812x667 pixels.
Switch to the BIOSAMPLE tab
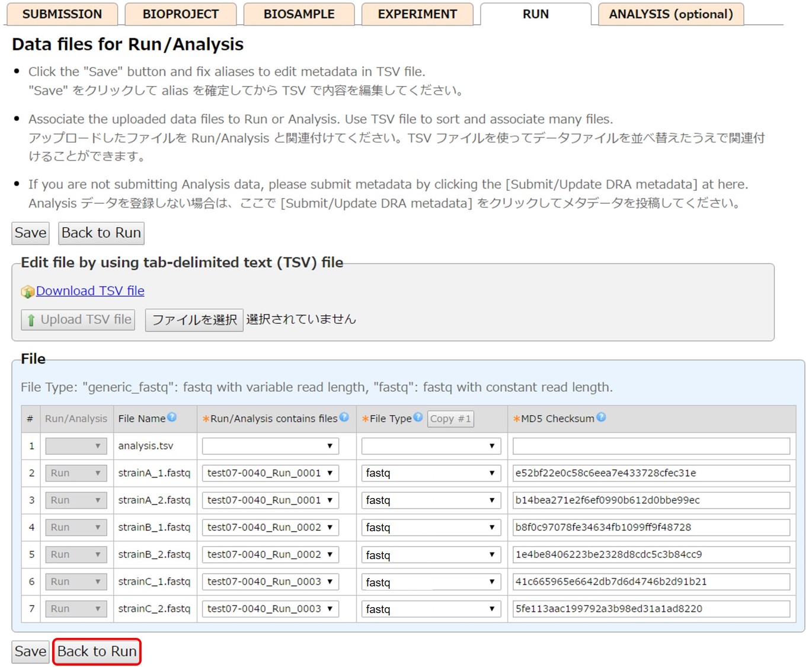pos(299,14)
